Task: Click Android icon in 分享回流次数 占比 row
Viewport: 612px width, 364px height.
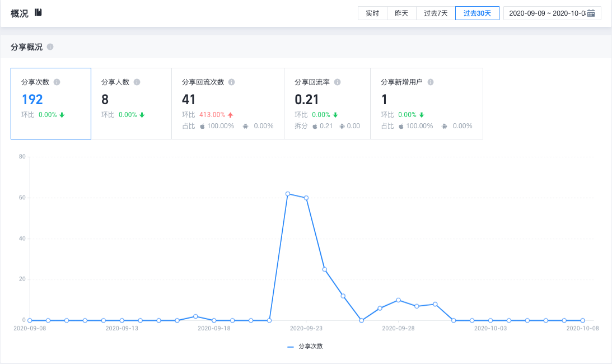Action: pyautogui.click(x=245, y=126)
